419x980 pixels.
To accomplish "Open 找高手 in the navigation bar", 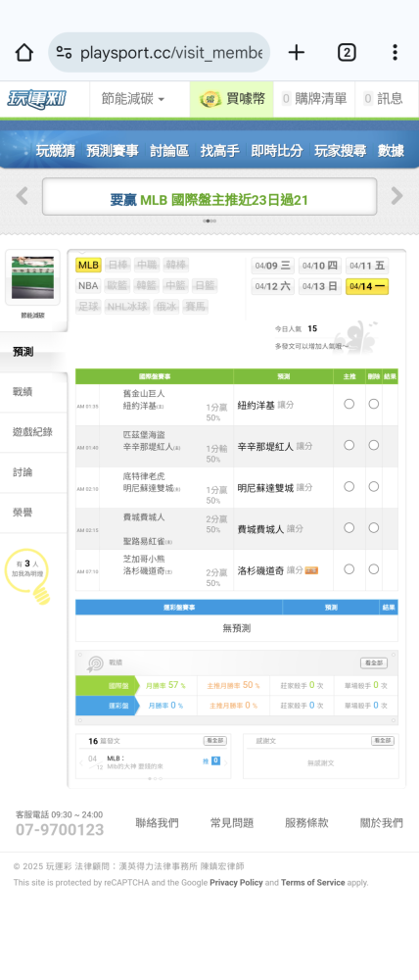I will coord(220,151).
